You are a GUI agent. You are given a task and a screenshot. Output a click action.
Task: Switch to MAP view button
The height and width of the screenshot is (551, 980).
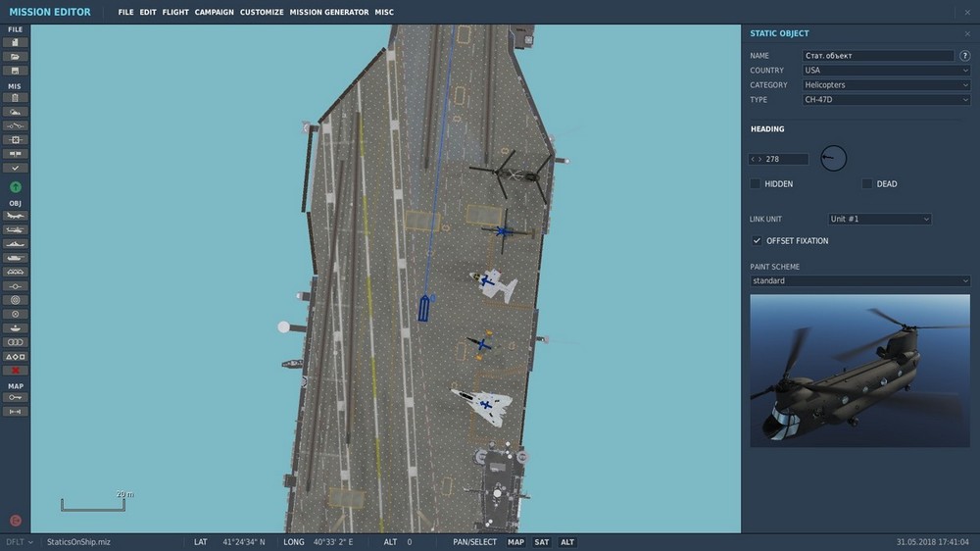point(515,542)
